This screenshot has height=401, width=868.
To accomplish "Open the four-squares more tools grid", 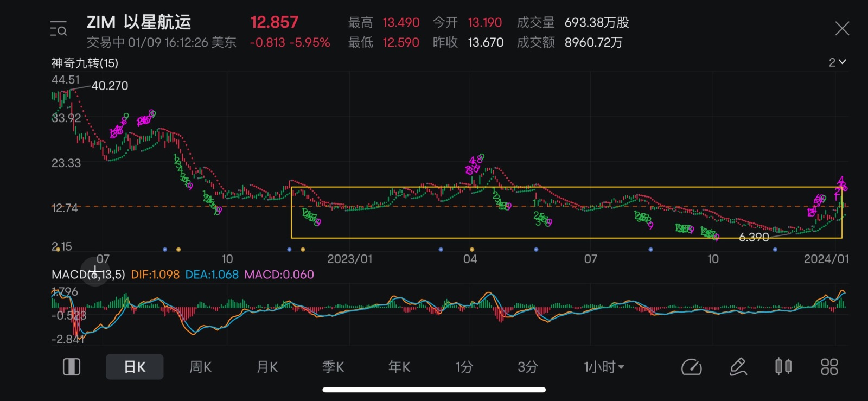I will click(829, 367).
